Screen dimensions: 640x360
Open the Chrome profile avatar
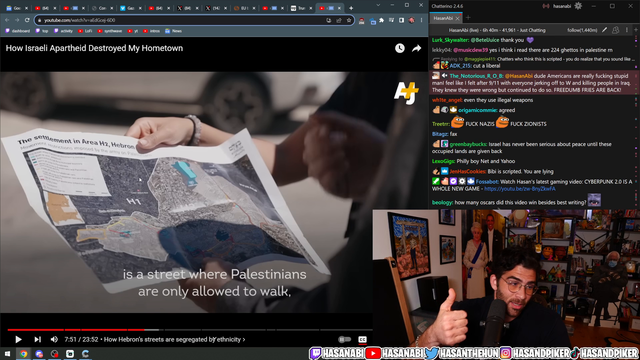click(411, 20)
